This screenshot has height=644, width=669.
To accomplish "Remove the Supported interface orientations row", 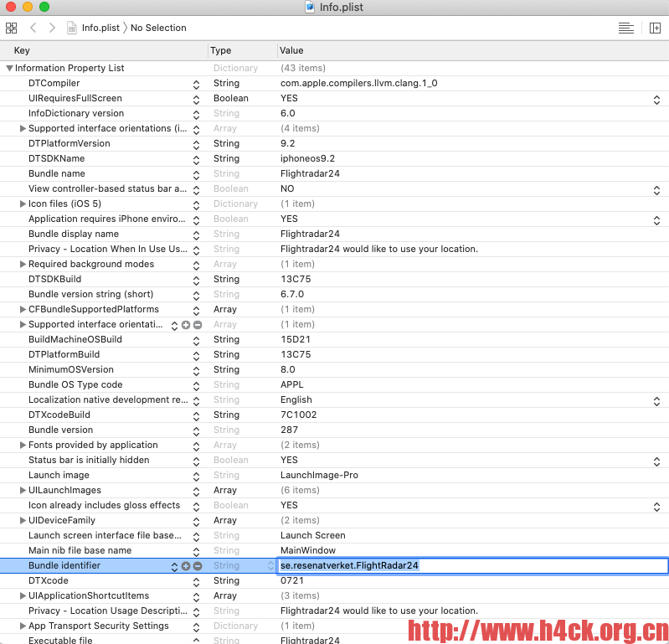I will 198,325.
